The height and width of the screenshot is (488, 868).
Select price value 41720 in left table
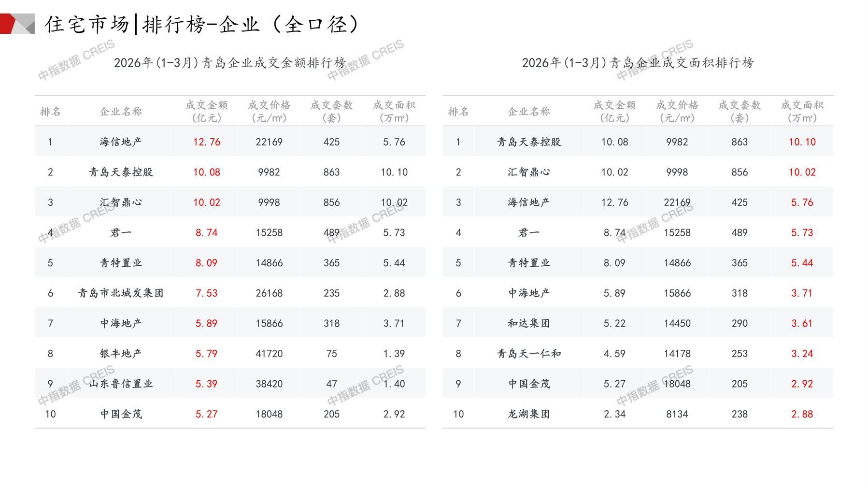[x=269, y=354]
